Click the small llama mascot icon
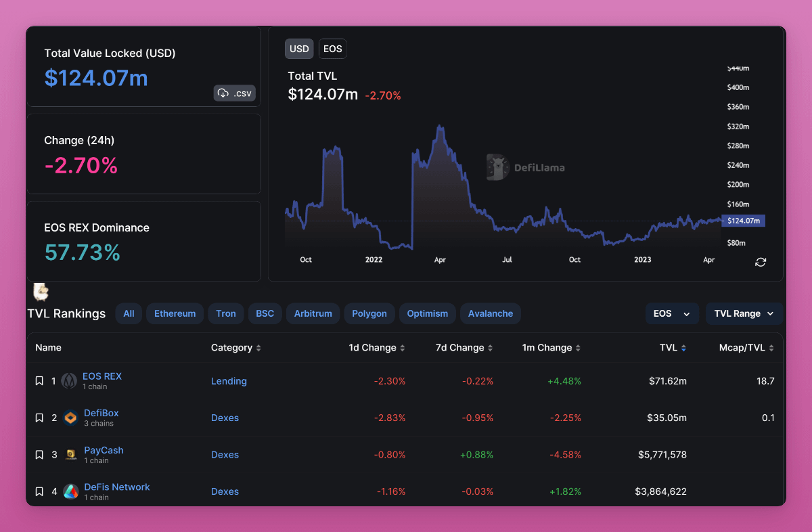Viewport: 812px width, 532px height. (x=41, y=292)
